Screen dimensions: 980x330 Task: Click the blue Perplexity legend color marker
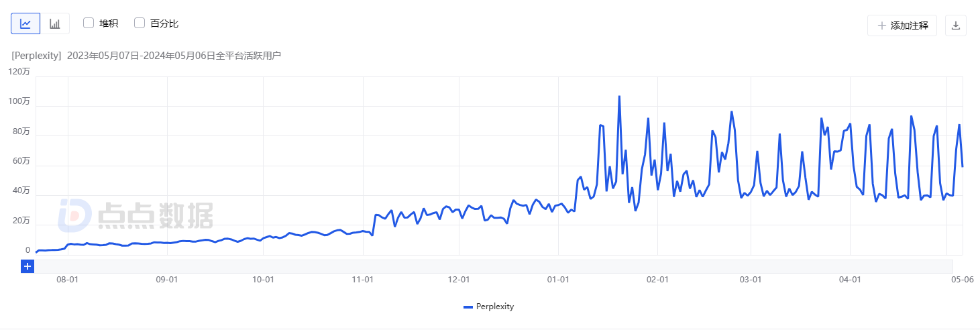click(x=468, y=307)
